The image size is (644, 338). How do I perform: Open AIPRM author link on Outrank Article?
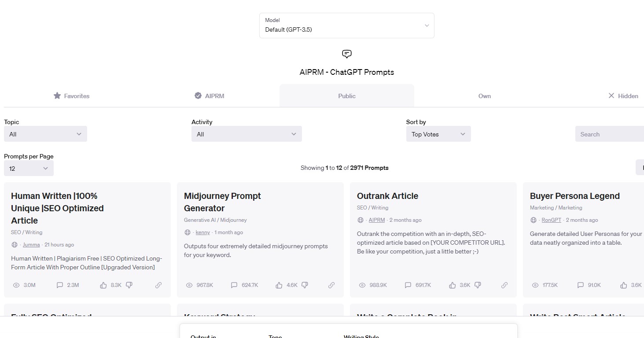(x=377, y=220)
